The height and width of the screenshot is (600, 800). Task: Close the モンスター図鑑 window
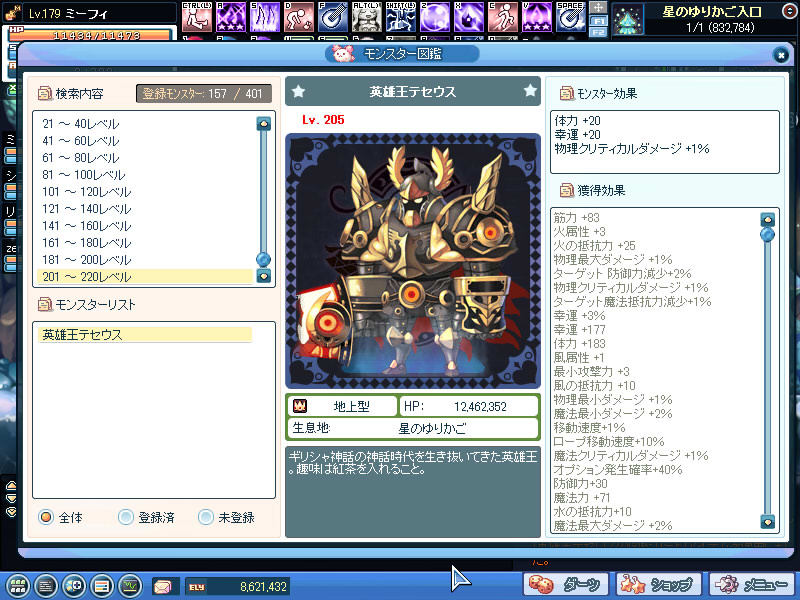click(x=780, y=55)
